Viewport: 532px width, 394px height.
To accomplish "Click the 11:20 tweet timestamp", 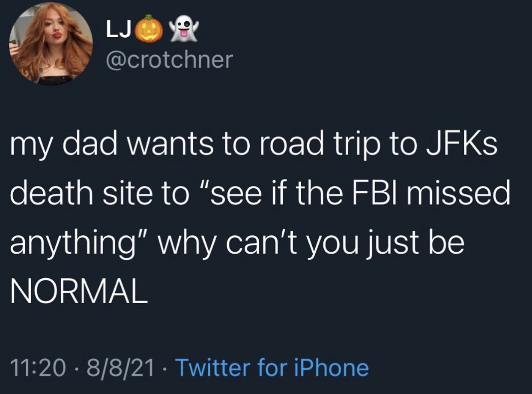I will pyautogui.click(x=38, y=367).
